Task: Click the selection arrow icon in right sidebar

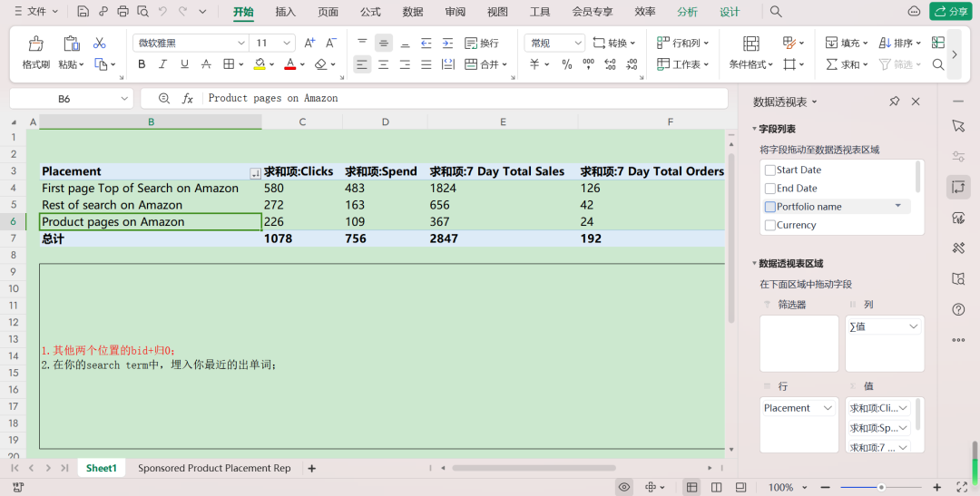Action: coord(958,126)
